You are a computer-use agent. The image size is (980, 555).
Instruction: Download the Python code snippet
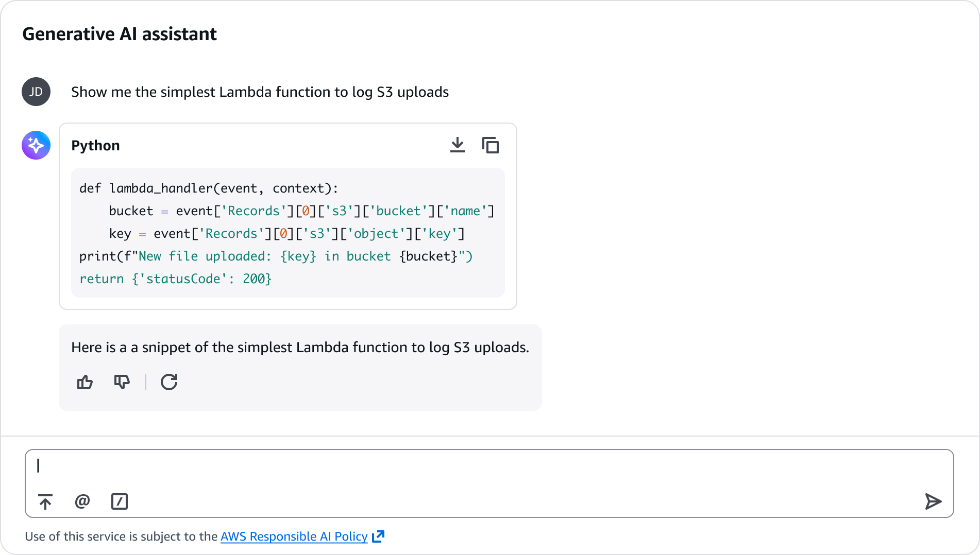(x=457, y=145)
